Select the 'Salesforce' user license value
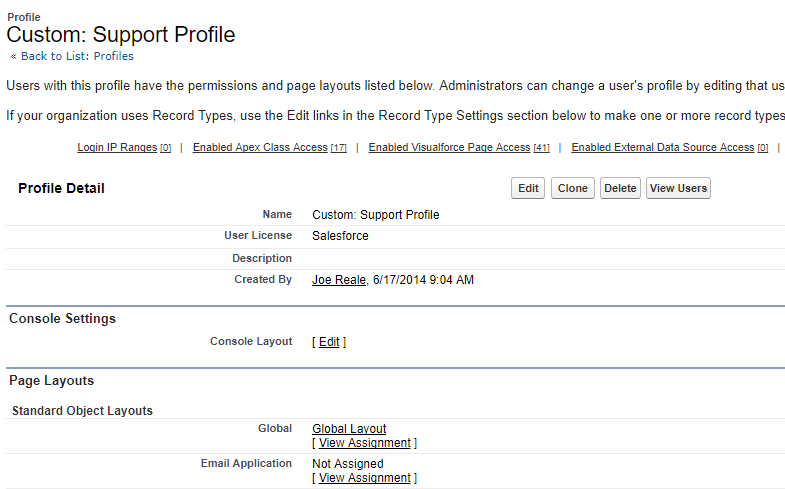 pos(340,236)
